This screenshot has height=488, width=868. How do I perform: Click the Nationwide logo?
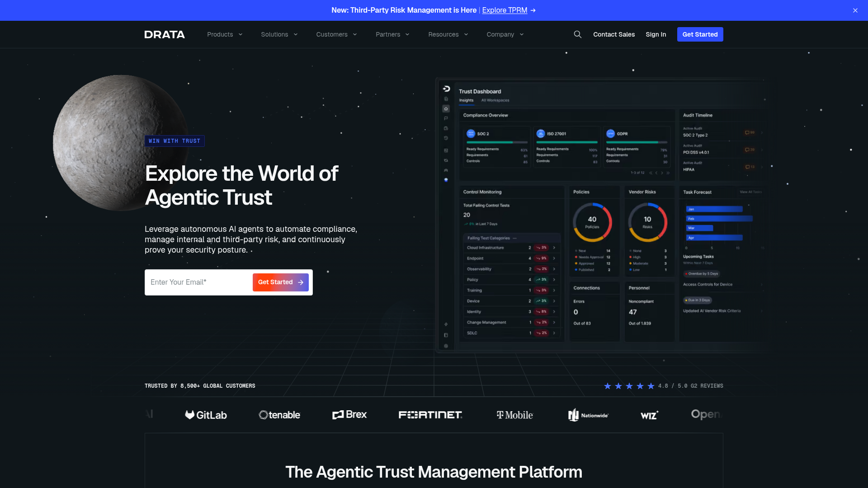click(588, 415)
